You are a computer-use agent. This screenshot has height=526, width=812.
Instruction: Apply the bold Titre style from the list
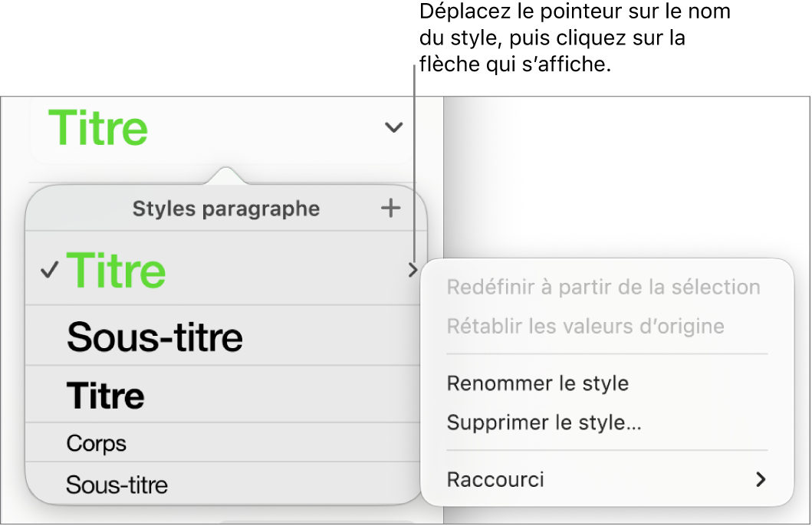105,395
